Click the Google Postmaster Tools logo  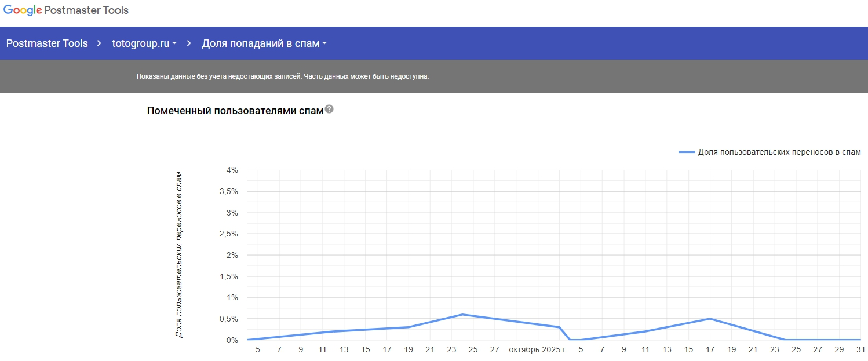(66, 10)
